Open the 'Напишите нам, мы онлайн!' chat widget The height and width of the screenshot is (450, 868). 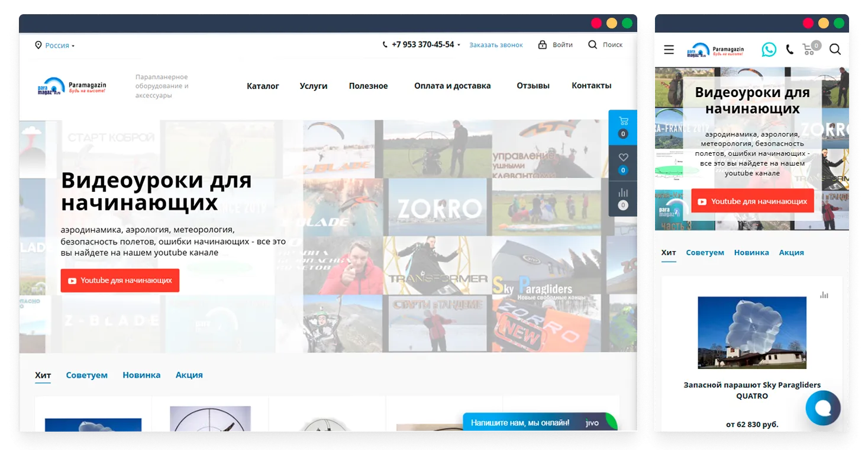coord(519,423)
